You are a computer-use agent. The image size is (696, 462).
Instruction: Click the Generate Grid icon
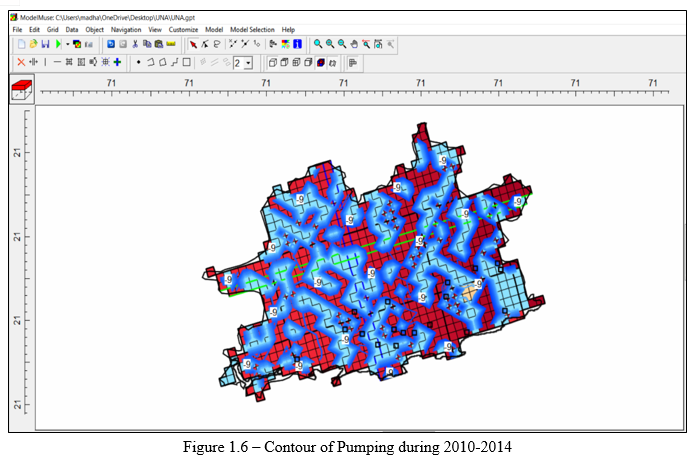coord(105,62)
